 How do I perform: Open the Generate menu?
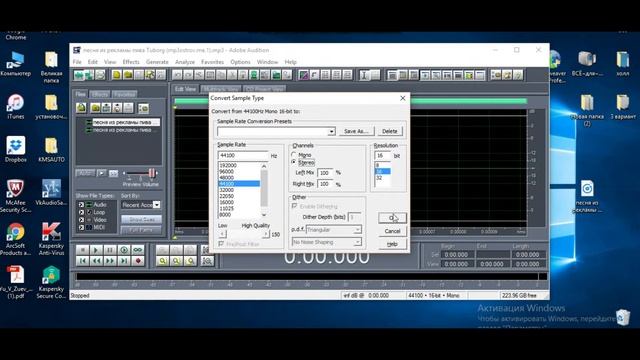coord(157,62)
